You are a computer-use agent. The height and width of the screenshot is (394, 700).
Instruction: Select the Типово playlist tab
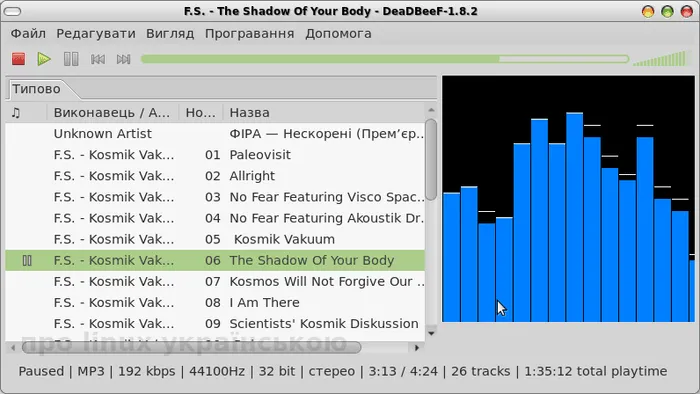[x=37, y=89]
